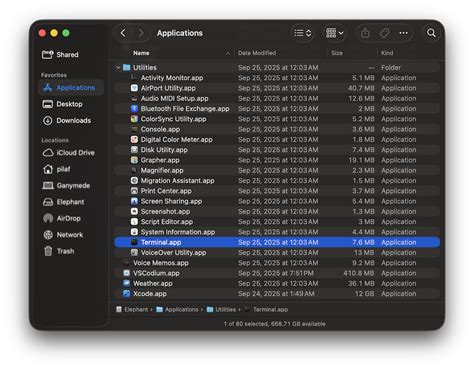This screenshot has width=474, height=369.
Task: Click the Script Editor.app icon
Action: [134, 222]
